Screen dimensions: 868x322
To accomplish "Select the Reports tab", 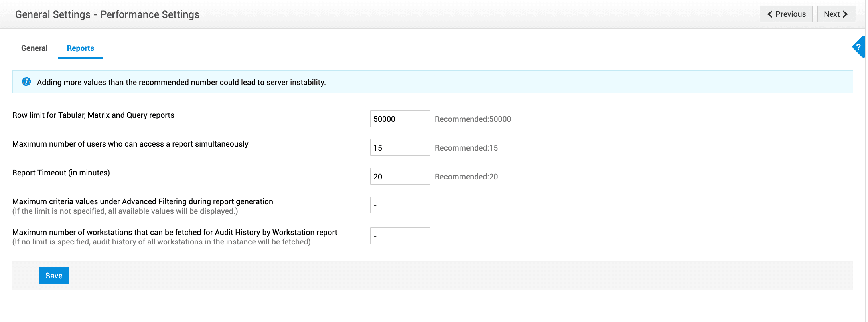I will coord(81,48).
